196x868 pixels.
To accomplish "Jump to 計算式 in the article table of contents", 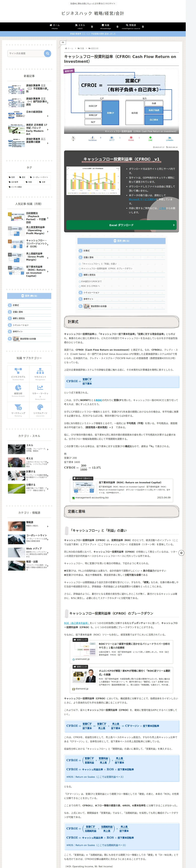I will [87, 251].
